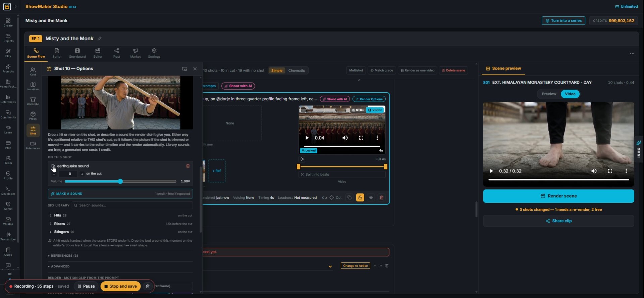The width and height of the screenshot is (644, 298).
Task: Expand the References (3) section
Action: [63, 256]
